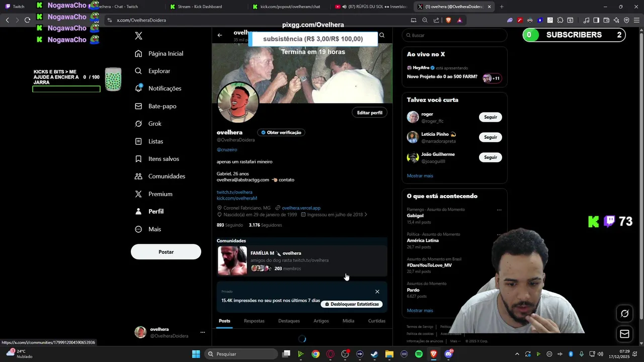Go back using the profile back arrow

pyautogui.click(x=220, y=35)
